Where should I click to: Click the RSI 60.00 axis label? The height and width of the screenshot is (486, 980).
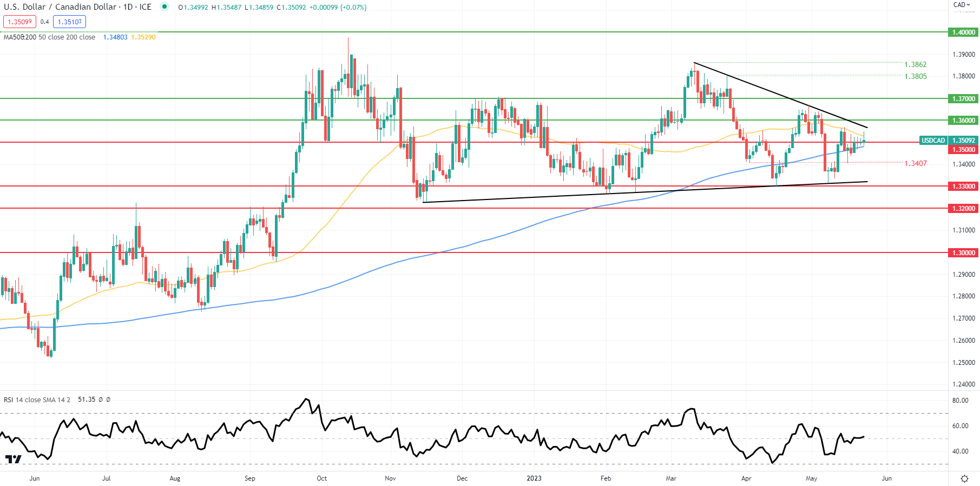pos(961,426)
